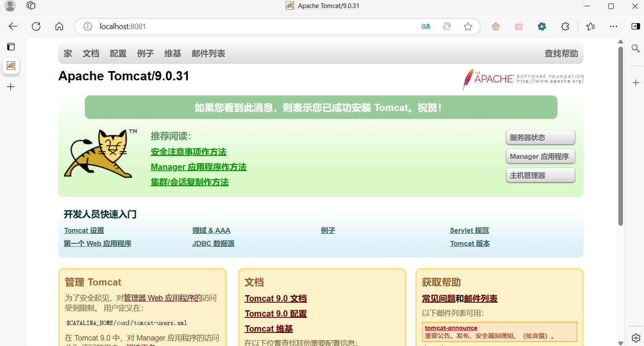Viewport: 644px width, 346px height.
Task: Open the 配置 nav item
Action: [x=118, y=53]
